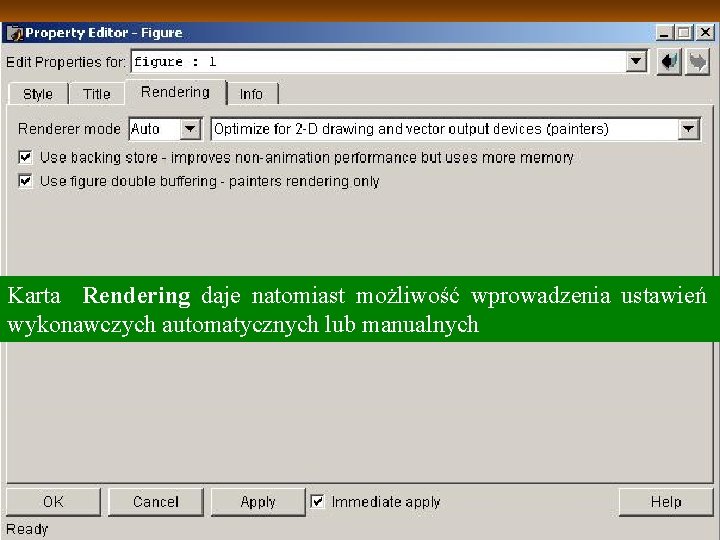Click the OK button

53,502
